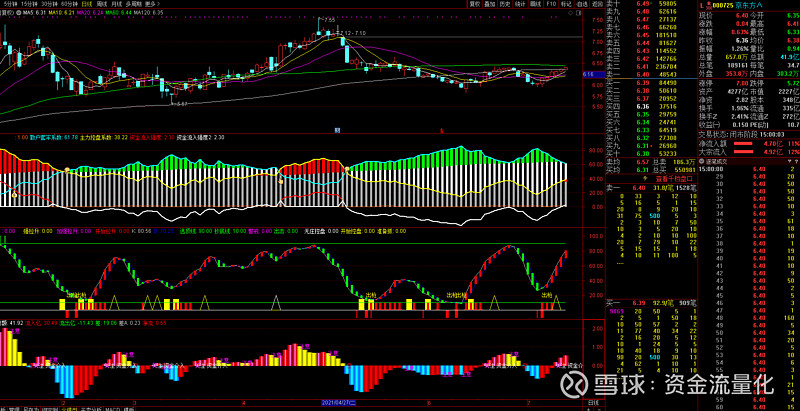This screenshot has height=411, width=800.
Task: Click the L marker before the stock code
Action: (702, 5)
